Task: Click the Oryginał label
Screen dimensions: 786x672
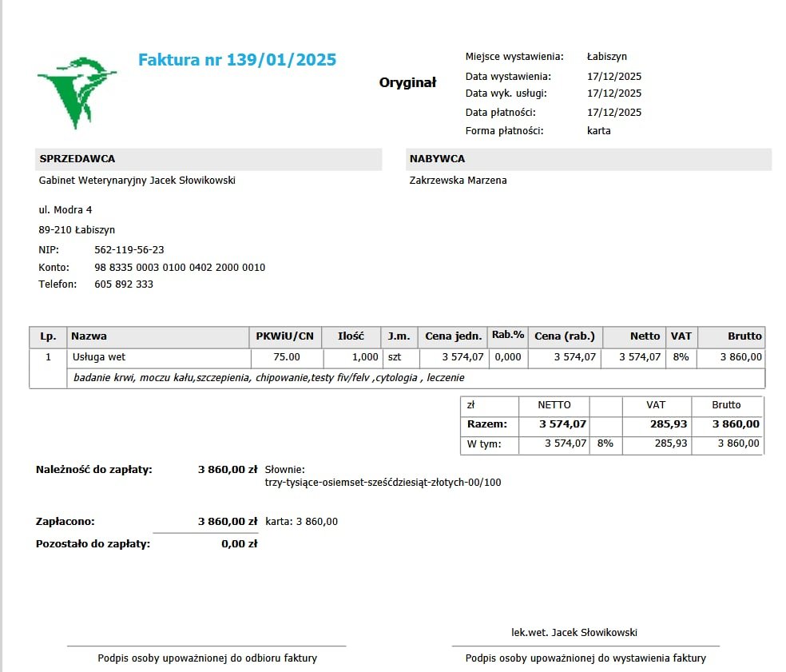Action: [x=407, y=82]
